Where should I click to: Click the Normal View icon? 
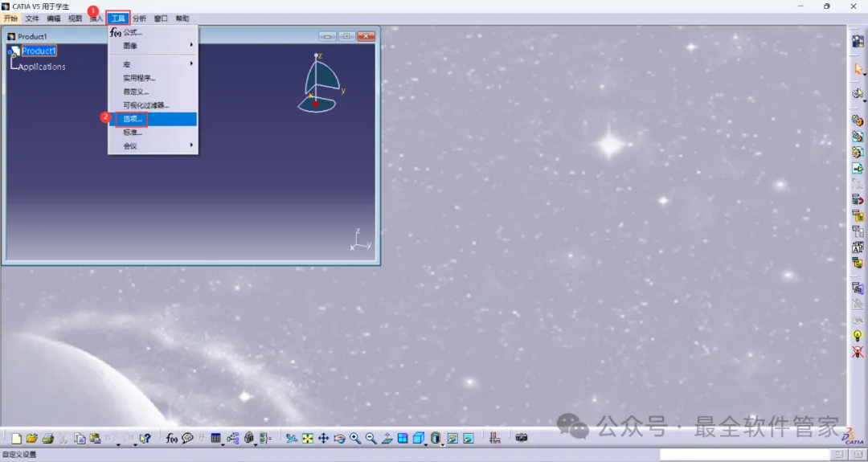[387, 439]
